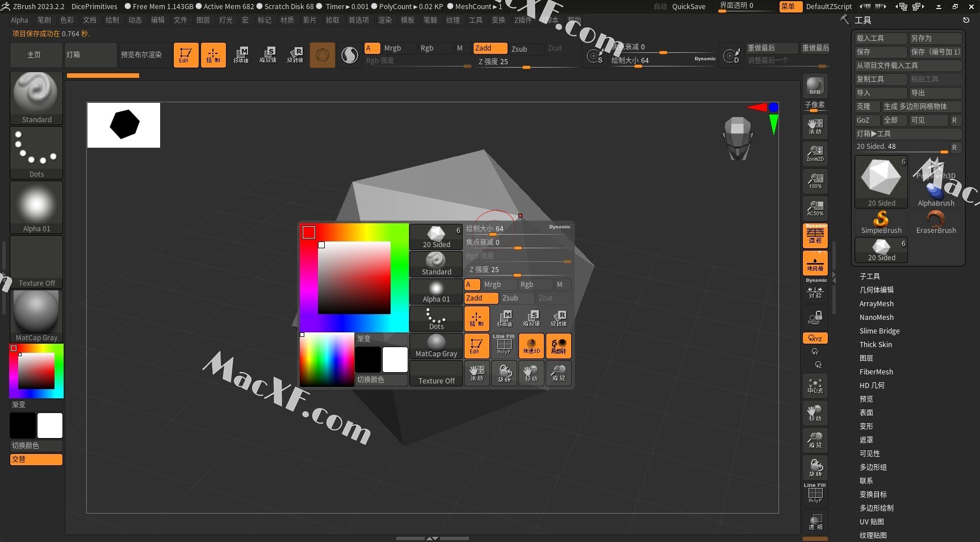Expand the UV 贴图 section
This screenshot has height=542, width=980.
pos(872,522)
